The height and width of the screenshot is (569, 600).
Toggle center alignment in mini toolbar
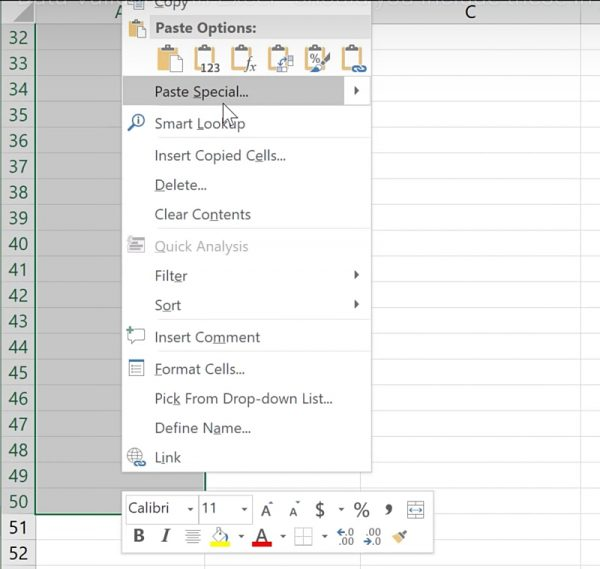pos(193,537)
